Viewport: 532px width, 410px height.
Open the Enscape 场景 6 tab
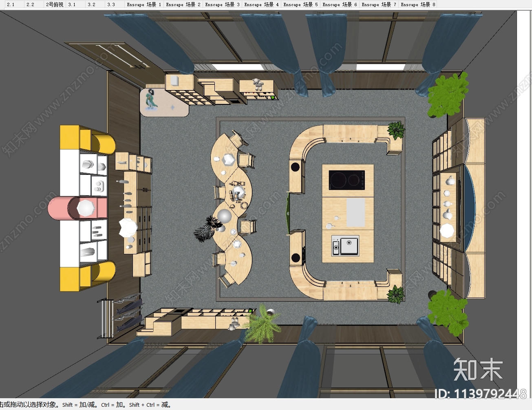click(340, 4)
